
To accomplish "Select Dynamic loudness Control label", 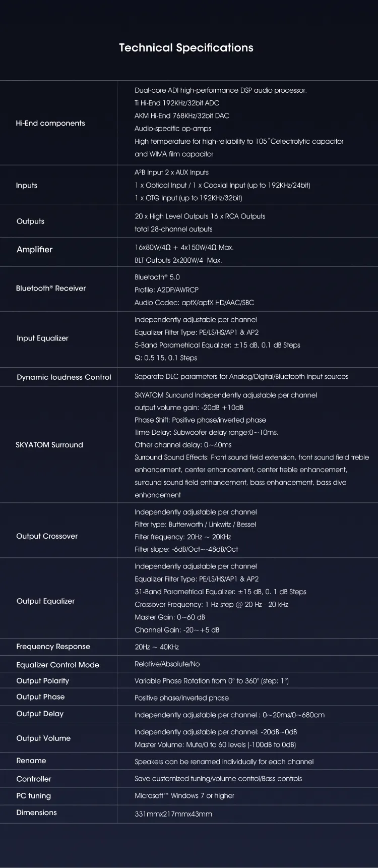I will tap(64, 377).
